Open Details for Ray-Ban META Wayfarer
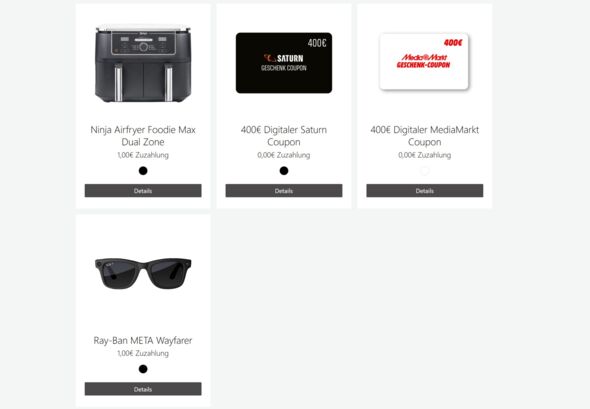This screenshot has width=590, height=409. (x=143, y=389)
